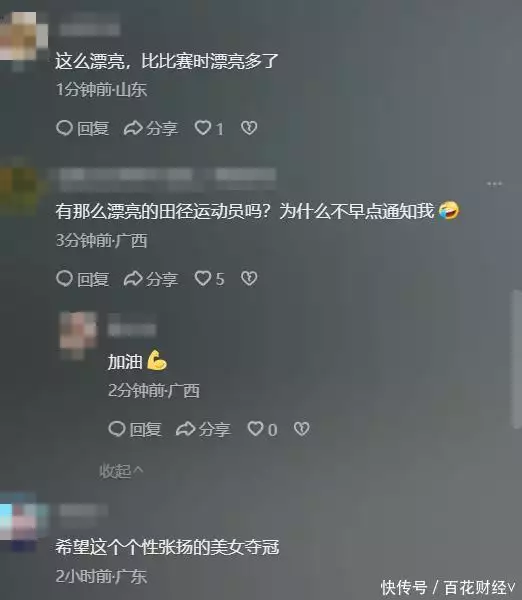This screenshot has width=522, height=600.
Task: Tap the reply bubble under the 3-minutes-ago comment
Action: (64, 278)
